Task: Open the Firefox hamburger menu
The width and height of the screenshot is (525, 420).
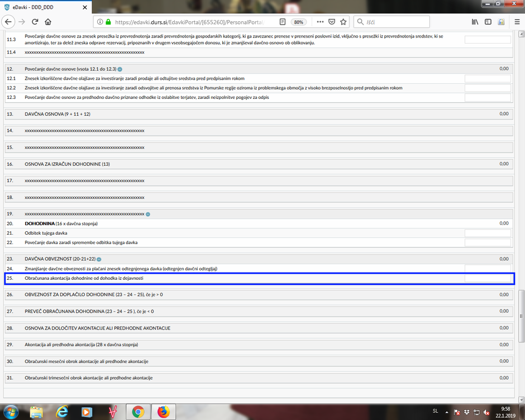Action: click(516, 22)
